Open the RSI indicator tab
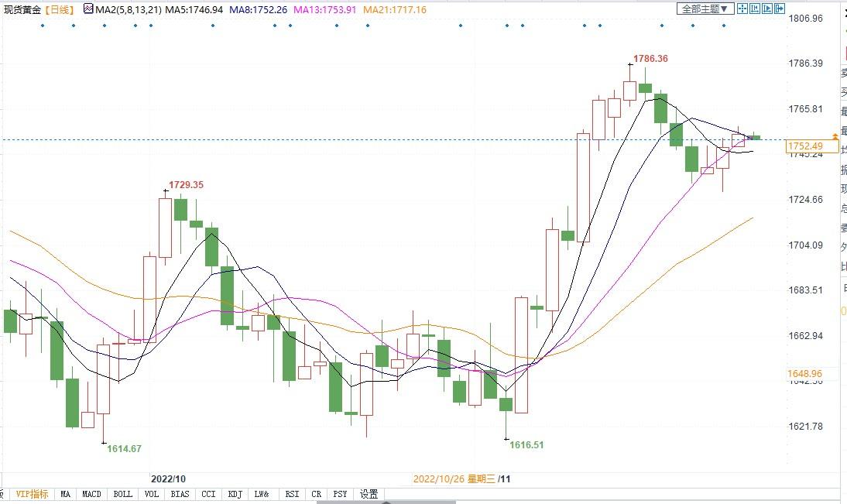Screen dimensions: 847x504 (x=292, y=494)
